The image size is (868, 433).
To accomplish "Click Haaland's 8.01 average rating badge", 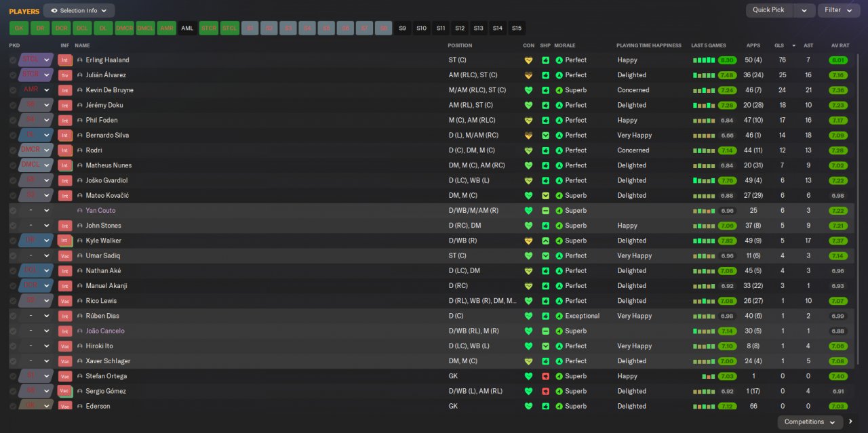I will click(x=838, y=60).
